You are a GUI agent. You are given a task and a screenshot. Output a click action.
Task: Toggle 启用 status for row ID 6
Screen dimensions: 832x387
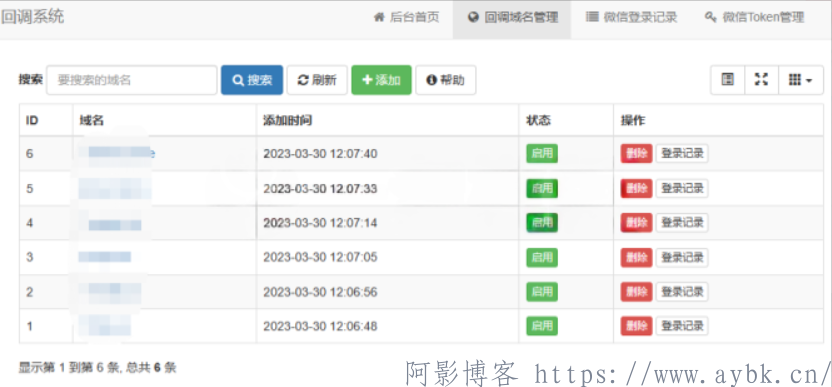[542, 153]
